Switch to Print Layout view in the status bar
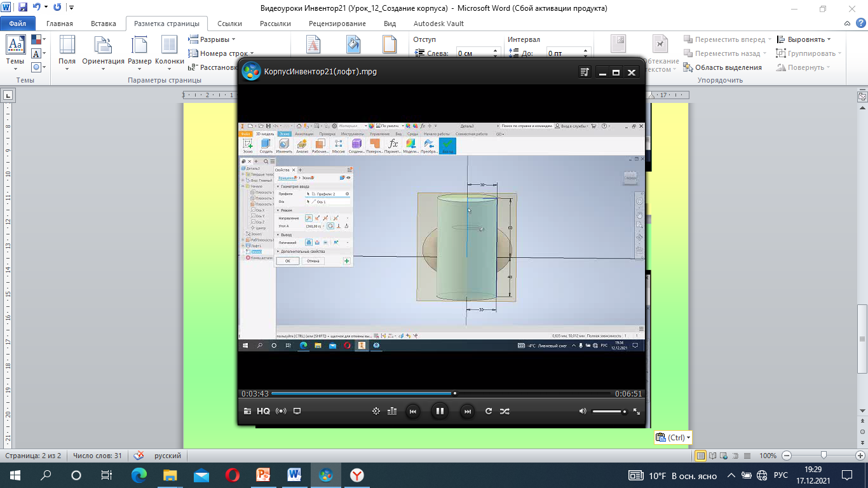The width and height of the screenshot is (868, 488). (x=701, y=456)
